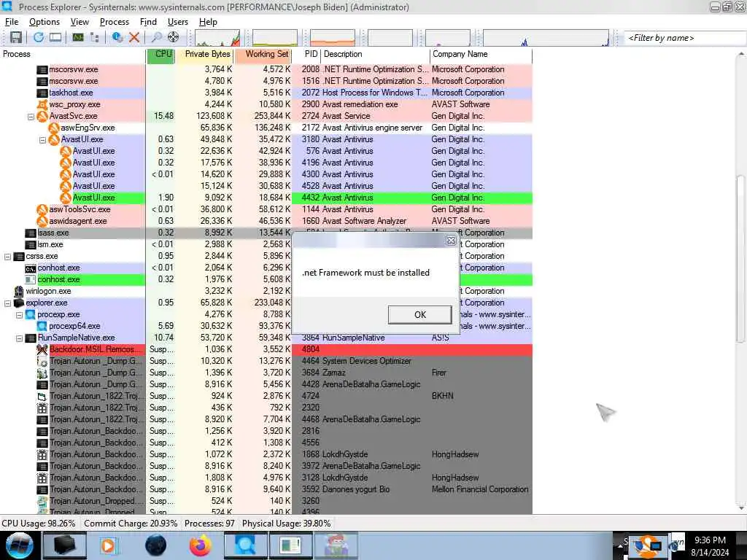The height and width of the screenshot is (560, 747).
Task: Select the mscorsvw.exe row with PID 2008
Action: 266,69
